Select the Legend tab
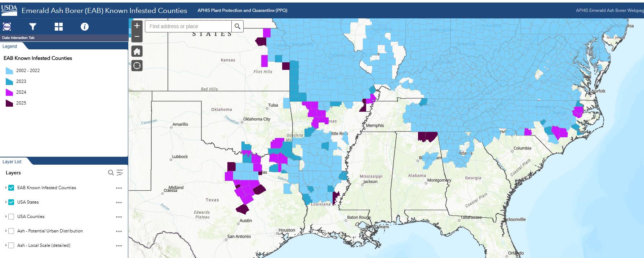Image resolution: width=644 pixels, height=258 pixels. 10,46
